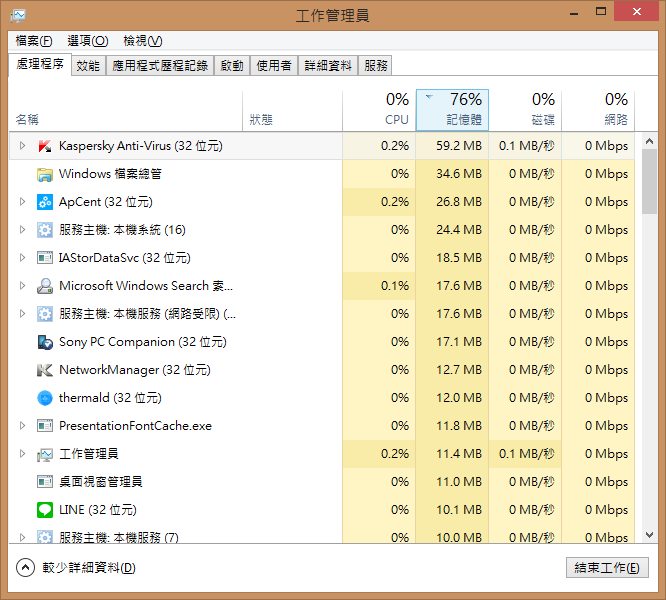Screen dimensions: 666x600
Task: Expand the IAStorDataSvc process group
Action: [23, 258]
